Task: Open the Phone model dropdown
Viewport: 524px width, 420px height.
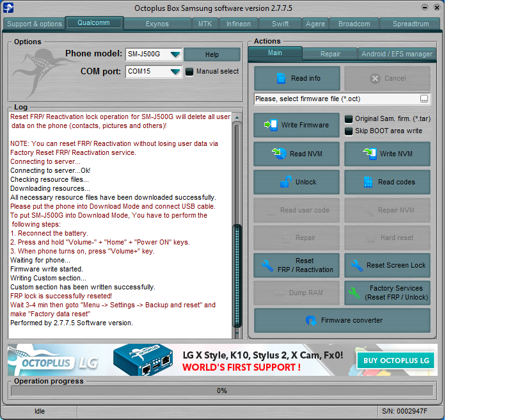Action: click(x=175, y=54)
